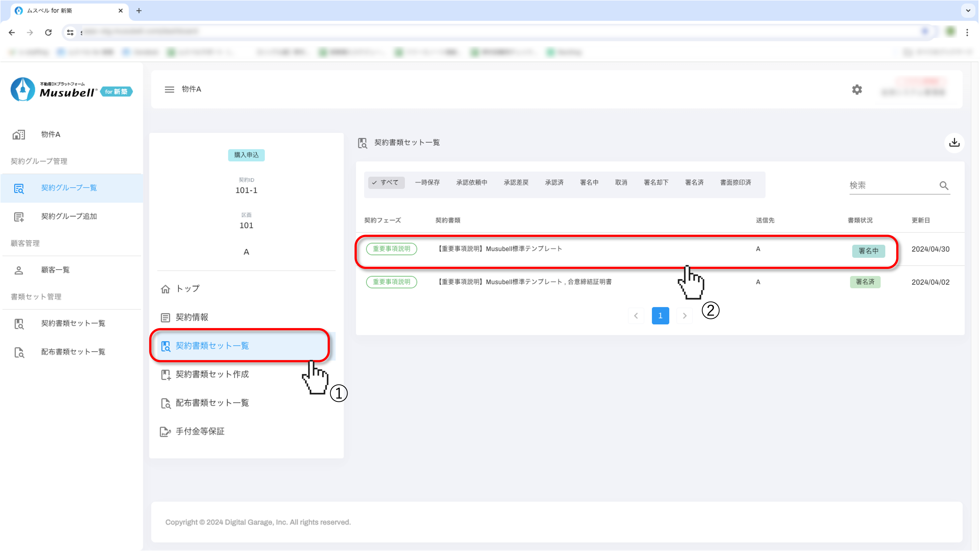Open the browser tab list dropdown arrow
This screenshot has width=980, height=551.
tap(968, 10)
